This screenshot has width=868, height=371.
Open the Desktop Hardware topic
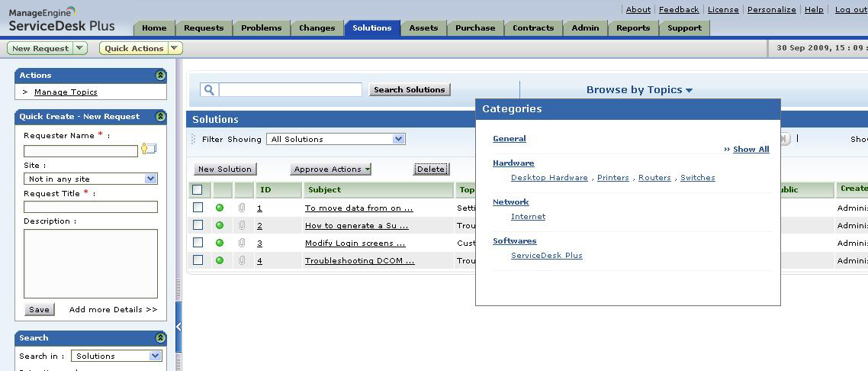tap(549, 178)
